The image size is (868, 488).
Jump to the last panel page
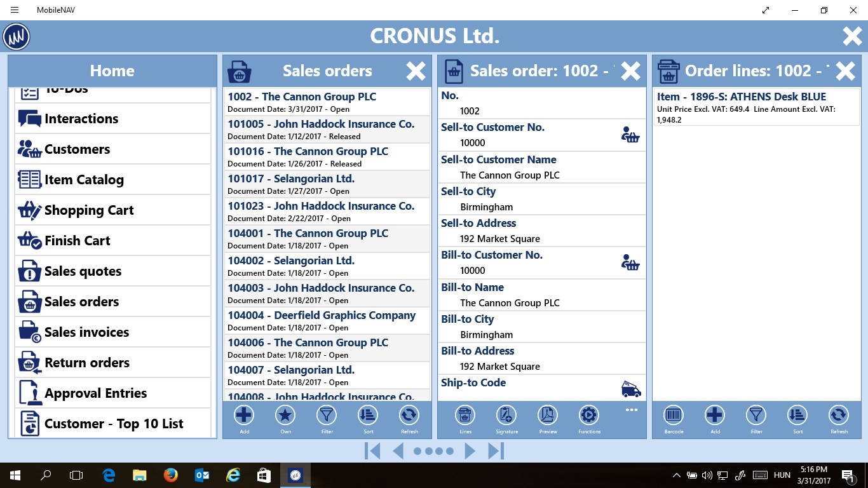[496, 451]
